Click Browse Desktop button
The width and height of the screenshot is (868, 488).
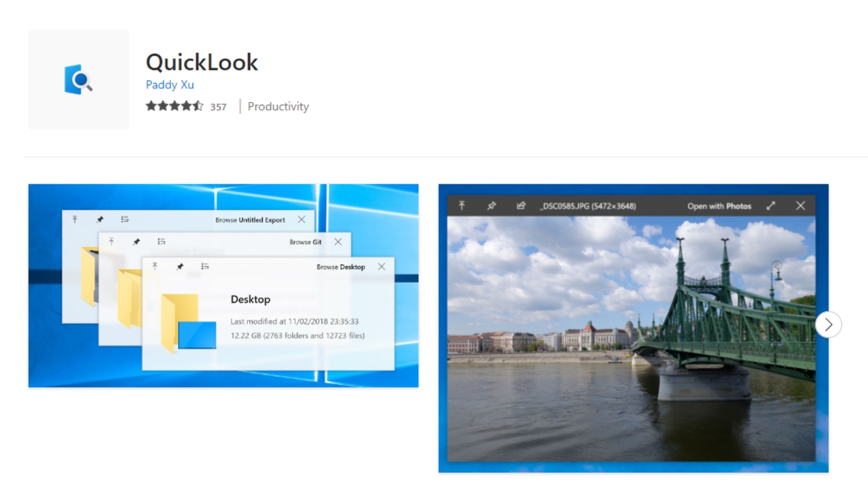click(341, 267)
